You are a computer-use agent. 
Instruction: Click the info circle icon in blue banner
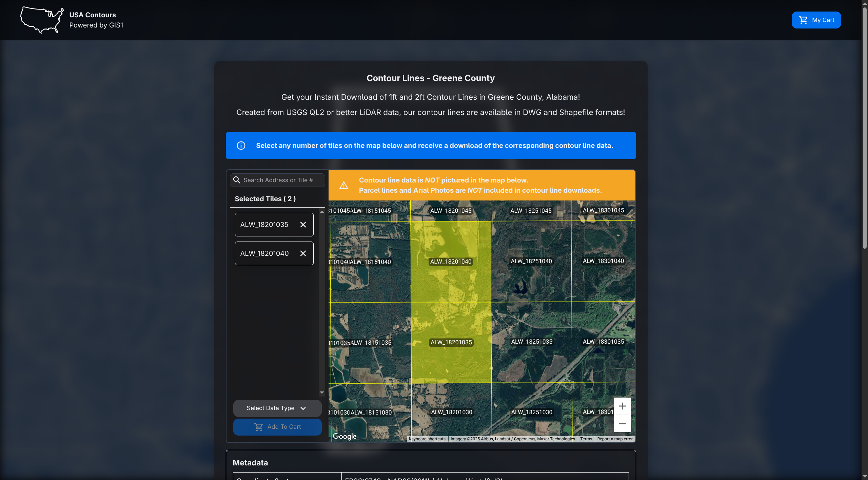pyautogui.click(x=241, y=146)
